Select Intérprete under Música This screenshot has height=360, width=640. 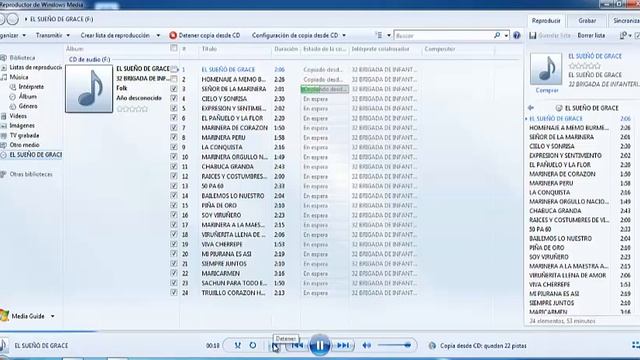point(31,87)
